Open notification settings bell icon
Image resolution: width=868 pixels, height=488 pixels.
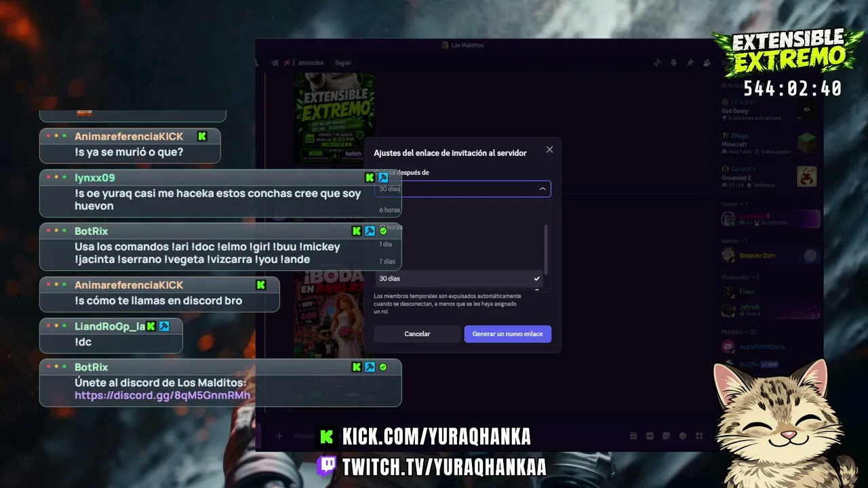[673, 63]
